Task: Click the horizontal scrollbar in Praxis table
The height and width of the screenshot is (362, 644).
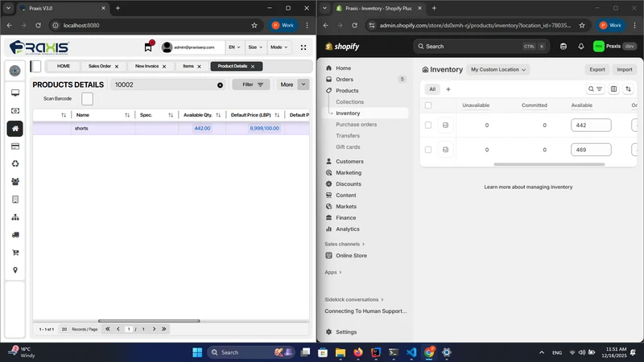Action: click(x=149, y=321)
